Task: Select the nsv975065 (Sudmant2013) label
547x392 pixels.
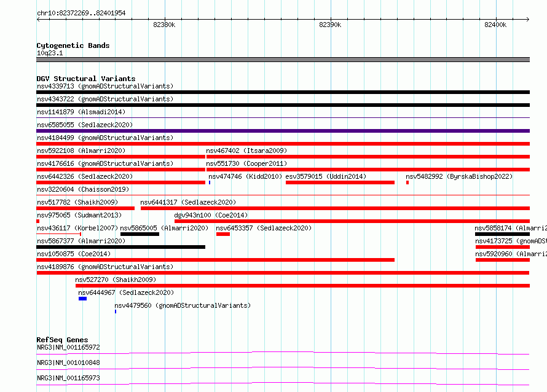Action: pyautogui.click(x=79, y=215)
